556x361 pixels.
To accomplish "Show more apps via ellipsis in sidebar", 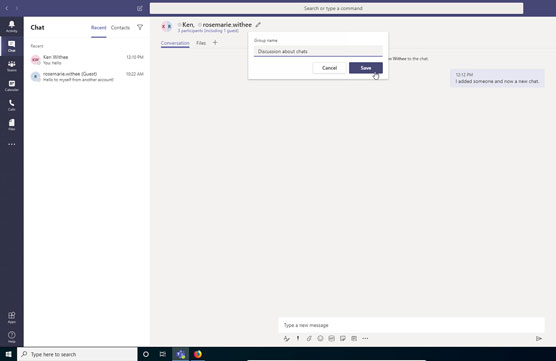I will click(11, 144).
